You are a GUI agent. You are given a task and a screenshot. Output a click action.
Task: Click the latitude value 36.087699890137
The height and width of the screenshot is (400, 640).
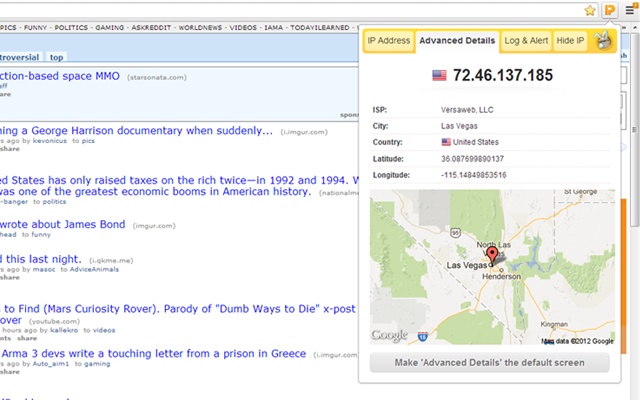[x=472, y=159]
